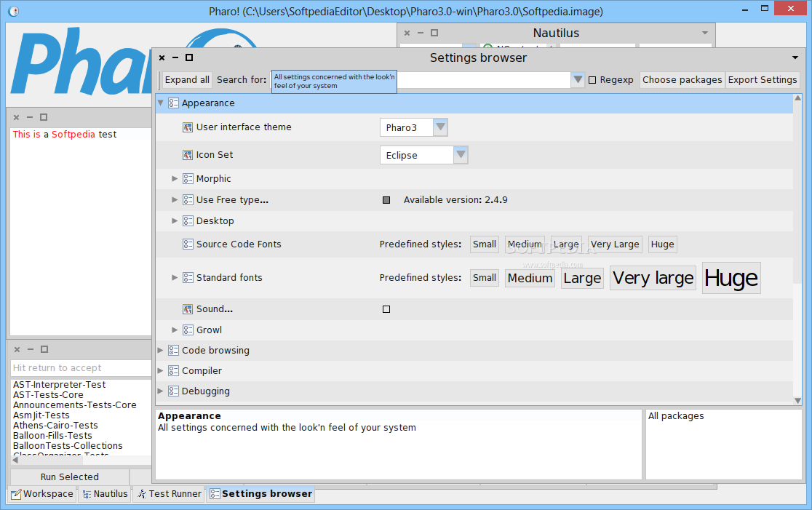This screenshot has height=510, width=812.
Task: Click the All packages text pane
Action: coord(723,445)
